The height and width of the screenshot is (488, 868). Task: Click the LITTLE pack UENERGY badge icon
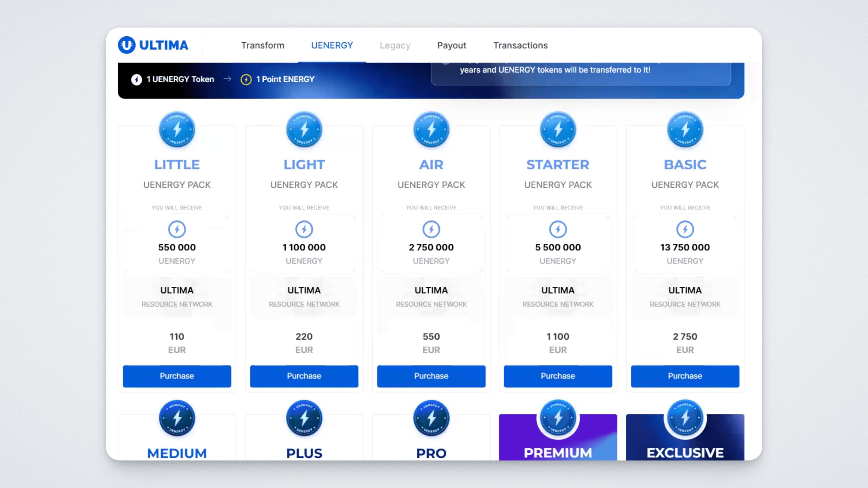[x=177, y=129]
